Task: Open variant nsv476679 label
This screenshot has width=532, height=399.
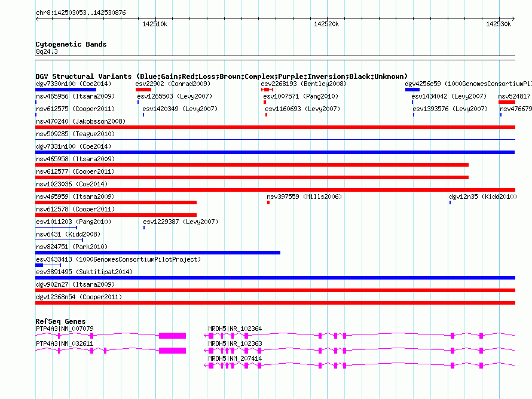Action: pos(516,109)
